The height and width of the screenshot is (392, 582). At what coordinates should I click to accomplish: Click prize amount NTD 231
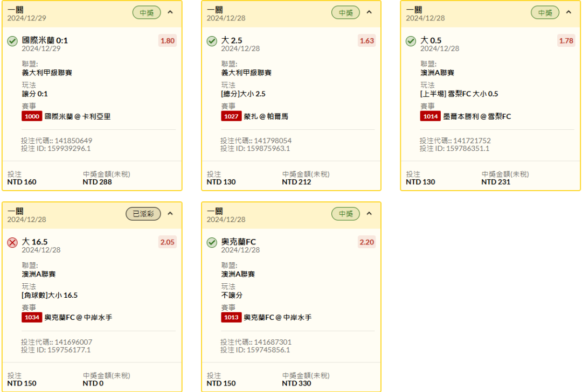[496, 181]
